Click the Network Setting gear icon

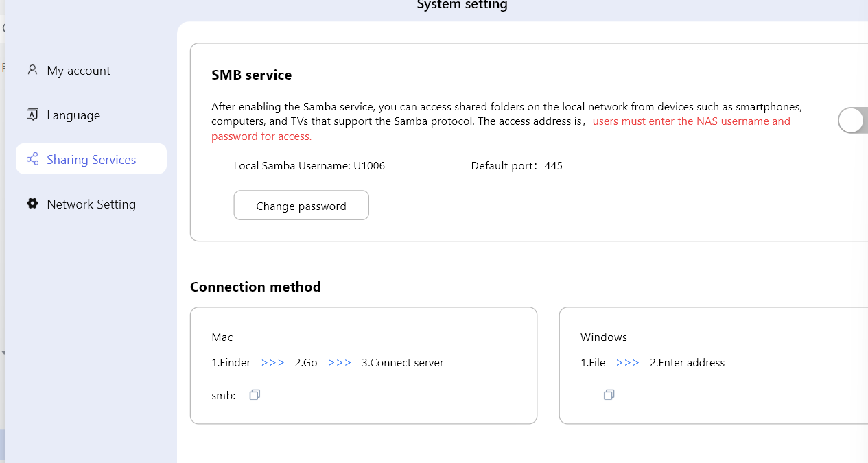[32, 204]
